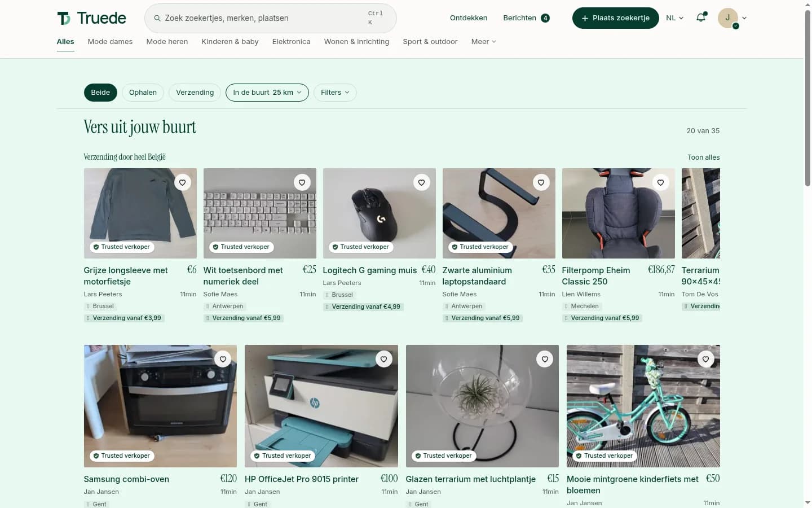
Task: Expand the Filters dropdown
Action: 335,93
